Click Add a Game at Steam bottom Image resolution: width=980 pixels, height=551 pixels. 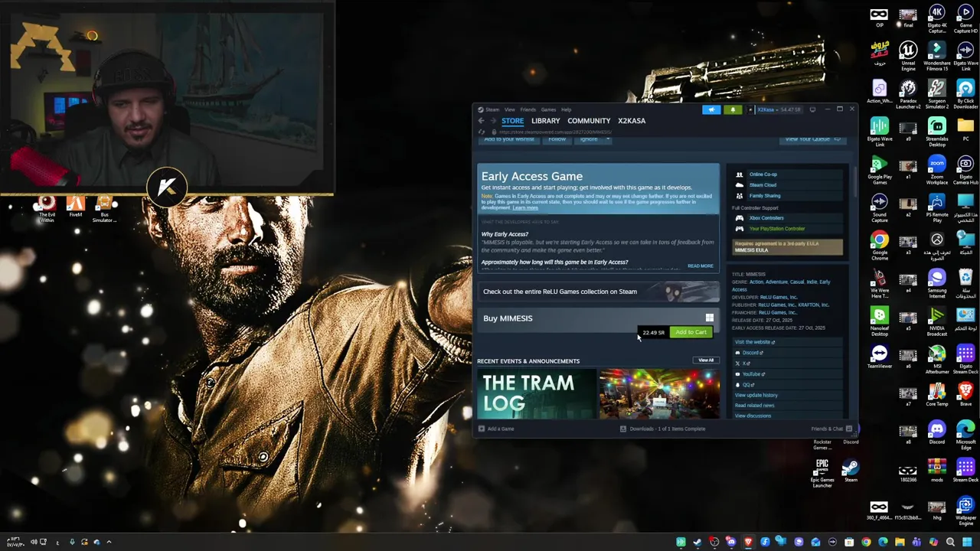(x=497, y=429)
